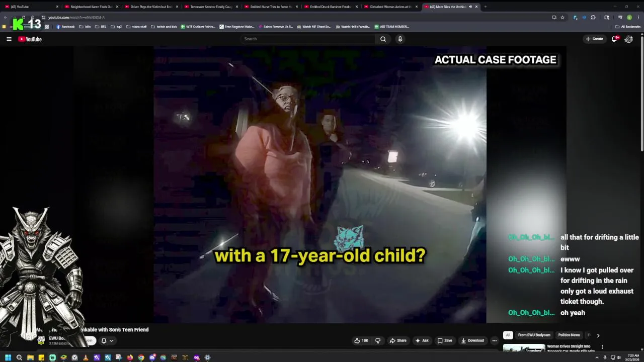644x362 pixels.
Task: Dislike the video with thumbs down
Action: [x=378, y=340]
